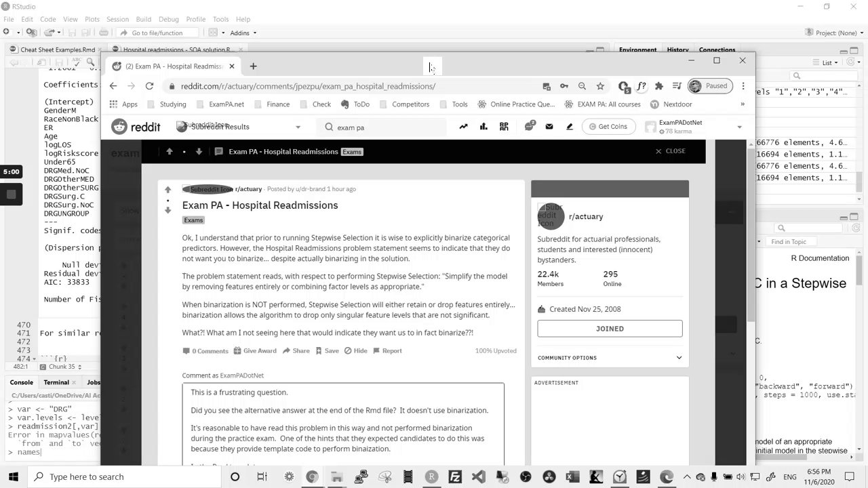The width and height of the screenshot is (868, 488).
Task: Open reddit All bar-chart icon
Action: click(x=484, y=126)
